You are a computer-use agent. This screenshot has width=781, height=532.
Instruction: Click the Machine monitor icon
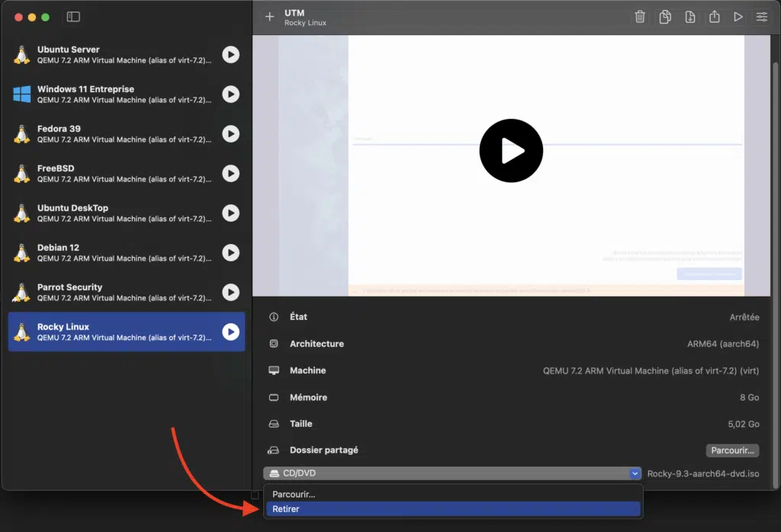click(x=274, y=370)
